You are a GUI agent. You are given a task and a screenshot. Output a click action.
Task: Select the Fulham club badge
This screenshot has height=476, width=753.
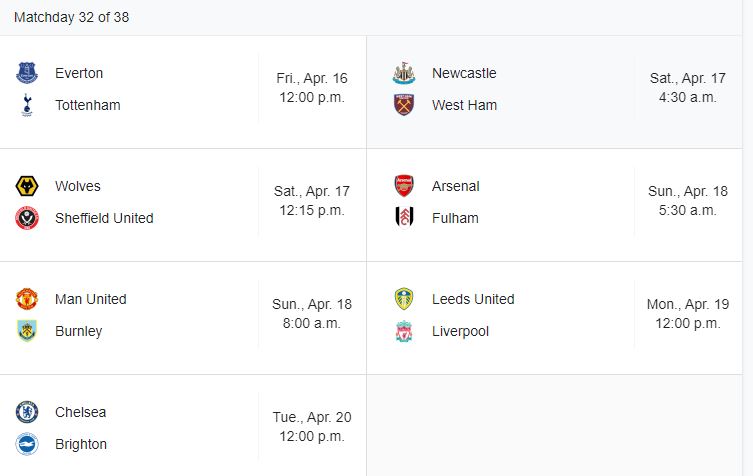404,217
